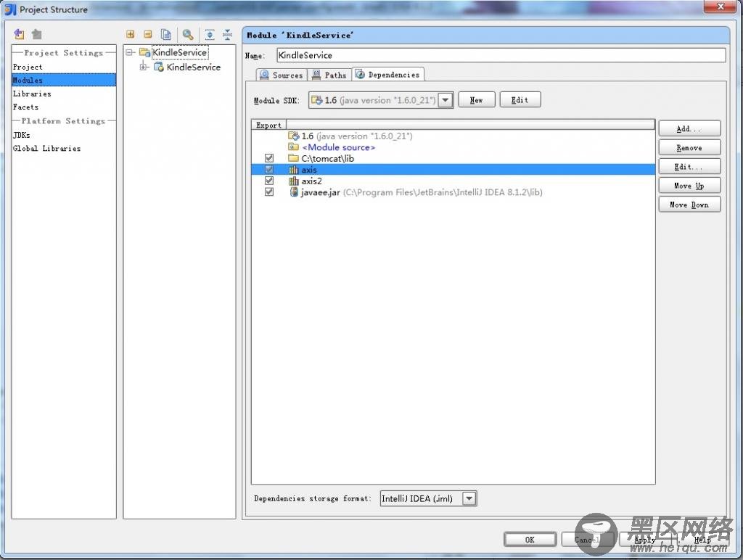Click the copy module toolbar icon
This screenshot has width=743, height=560.
[166, 34]
